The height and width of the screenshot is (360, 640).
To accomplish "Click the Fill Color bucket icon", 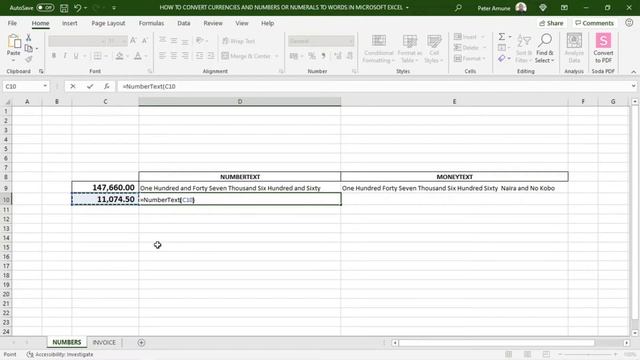I will pyautogui.click(x=119, y=56).
